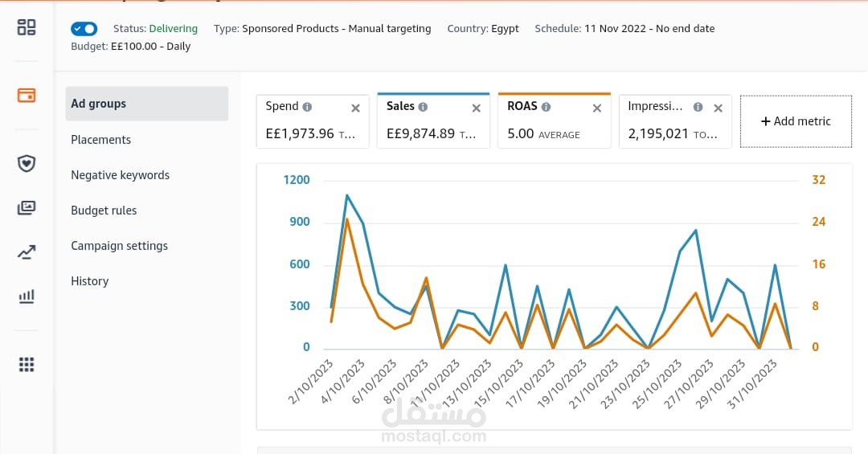The height and width of the screenshot is (454, 868).
Task: Remove the Spend metric card
Action: click(355, 108)
